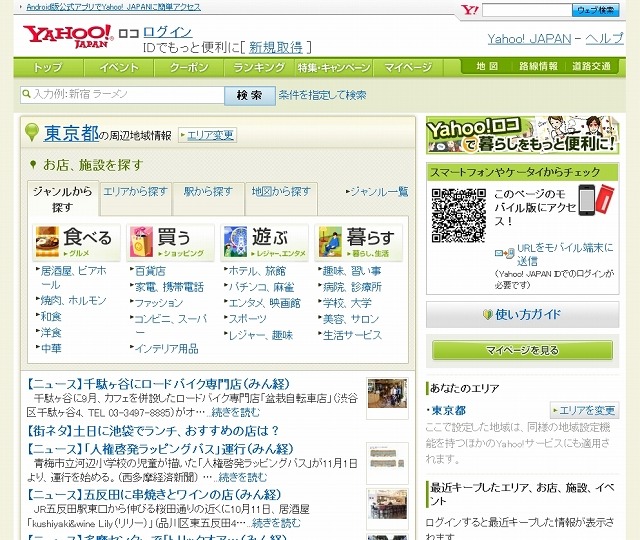640x540 pixels.
Task: Switch to the 地図から探す tab
Action: pyautogui.click(x=281, y=198)
